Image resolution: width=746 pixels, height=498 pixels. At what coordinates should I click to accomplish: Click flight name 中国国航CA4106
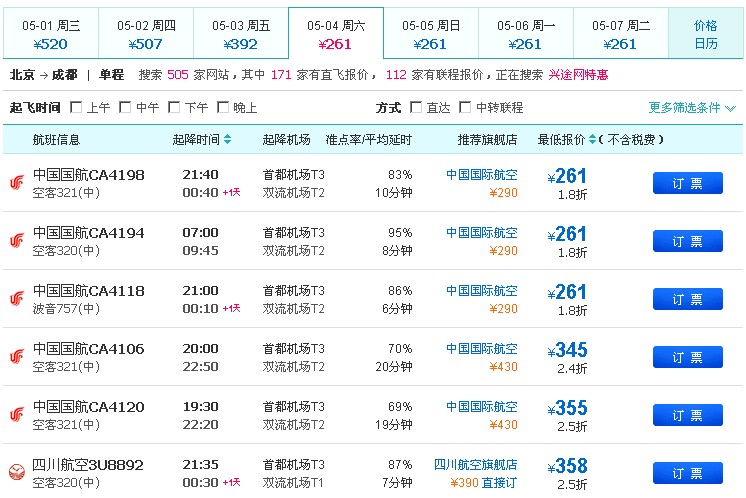88,349
